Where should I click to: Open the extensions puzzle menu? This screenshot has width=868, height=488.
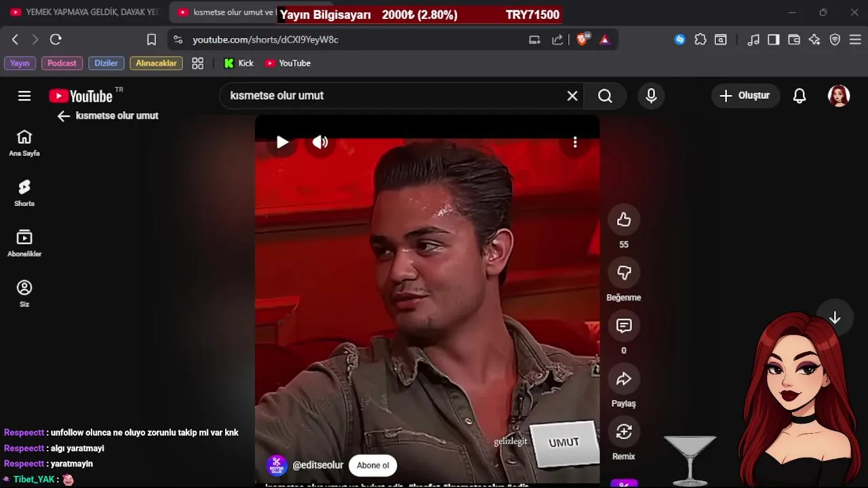[701, 40]
